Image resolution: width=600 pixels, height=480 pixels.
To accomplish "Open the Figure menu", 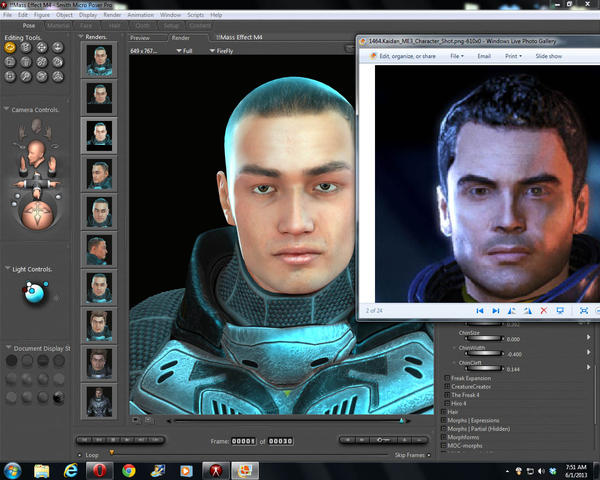I will tap(42, 15).
